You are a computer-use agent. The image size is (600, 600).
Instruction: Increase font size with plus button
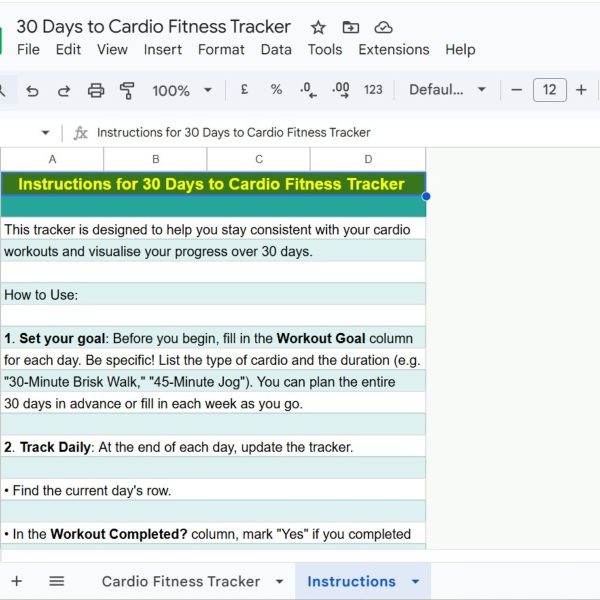581,90
